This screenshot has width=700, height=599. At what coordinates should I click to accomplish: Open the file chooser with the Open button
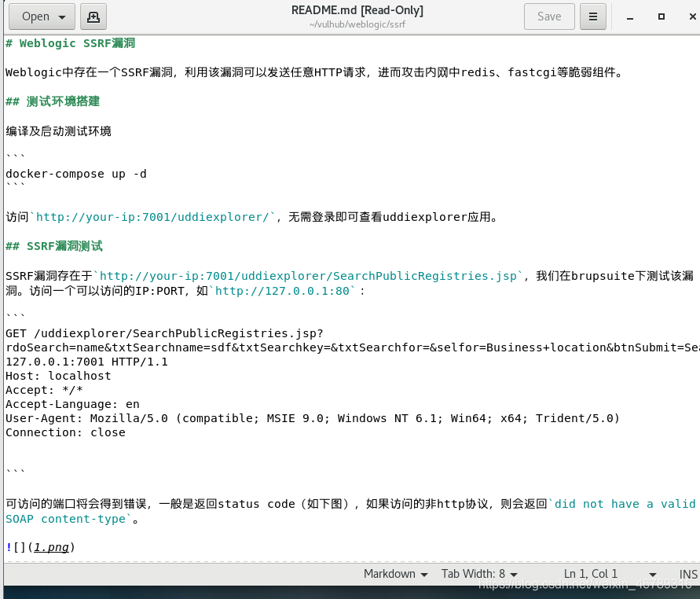point(42,17)
